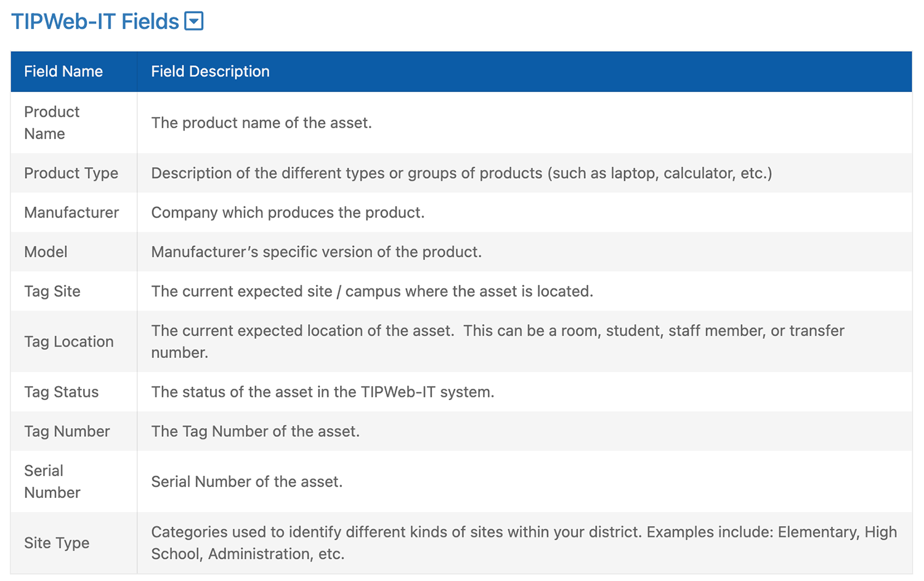The height and width of the screenshot is (581, 924).
Task: Click the Site Type field cell
Action: click(74, 543)
